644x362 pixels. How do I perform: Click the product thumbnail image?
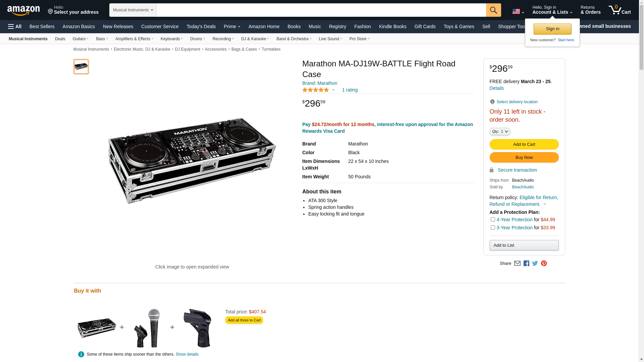click(x=81, y=67)
